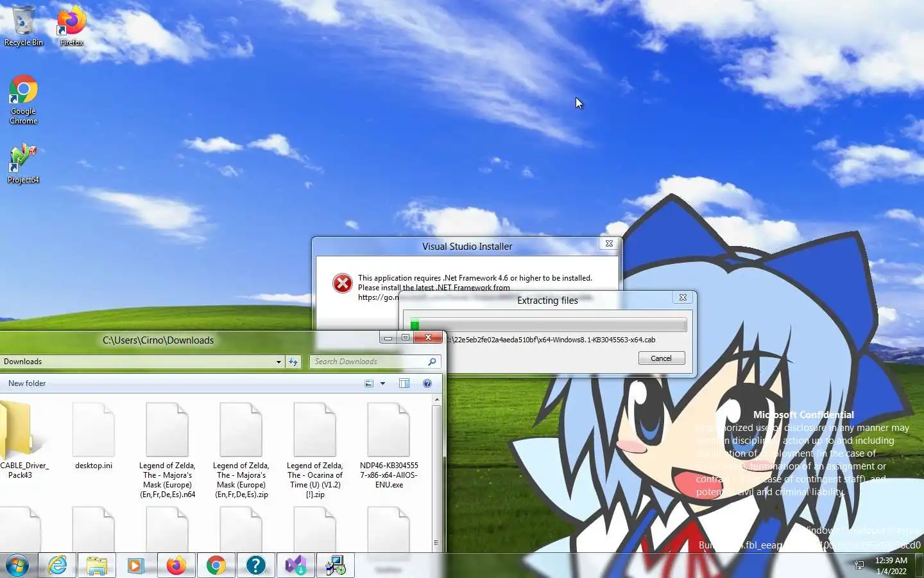
Task: Select the Firefox desktop shortcut
Action: point(71,26)
